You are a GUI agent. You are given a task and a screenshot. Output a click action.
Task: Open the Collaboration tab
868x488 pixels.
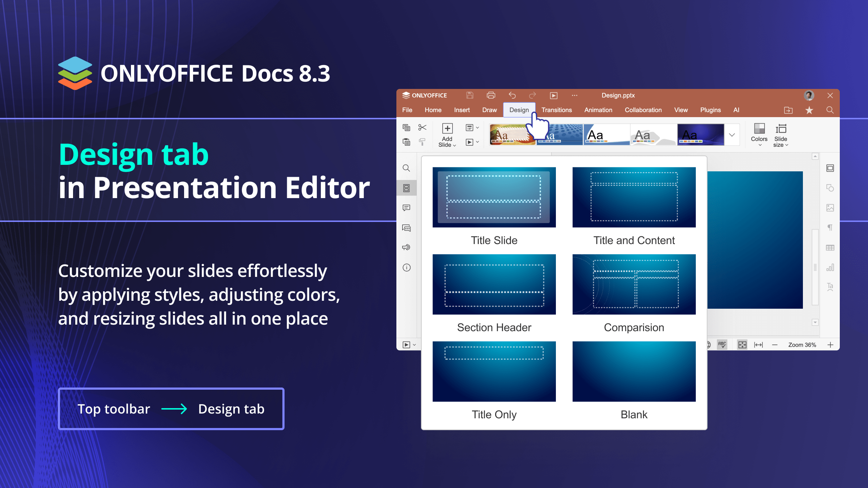click(643, 110)
